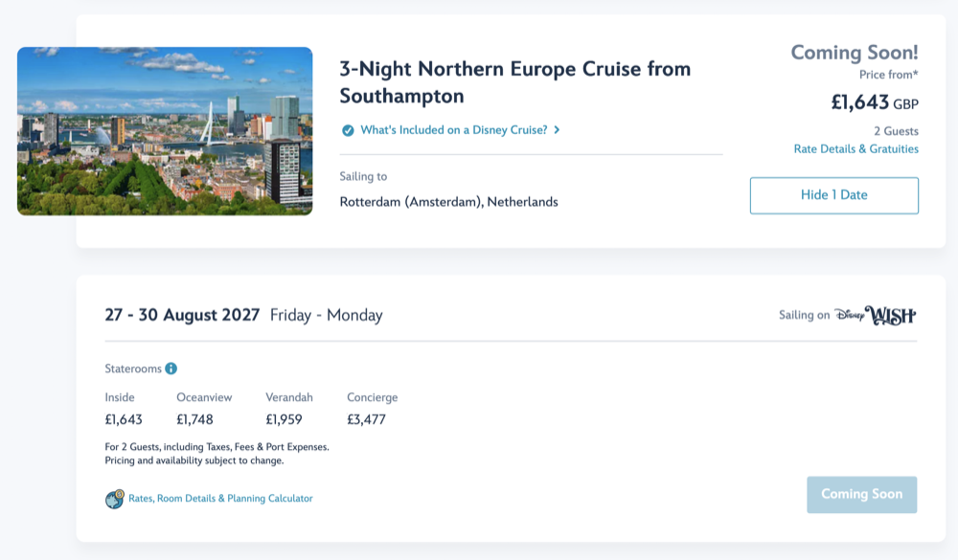958x560 pixels.
Task: Click the Disney Wish ship logo
Action: [x=876, y=315]
